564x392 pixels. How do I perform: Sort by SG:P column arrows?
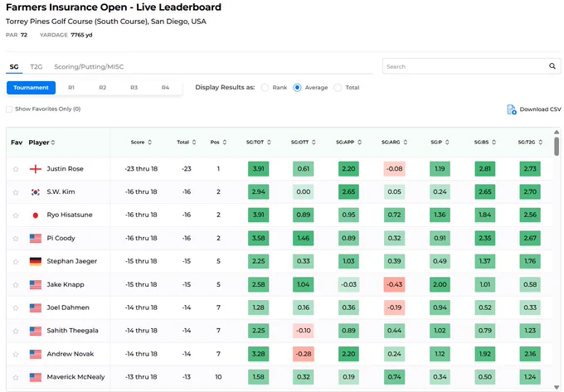point(447,142)
